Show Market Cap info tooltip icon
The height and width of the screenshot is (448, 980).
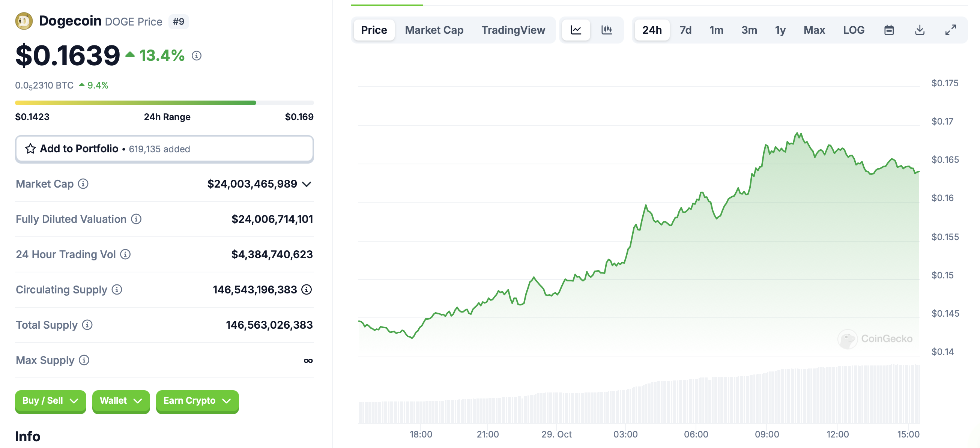(83, 184)
